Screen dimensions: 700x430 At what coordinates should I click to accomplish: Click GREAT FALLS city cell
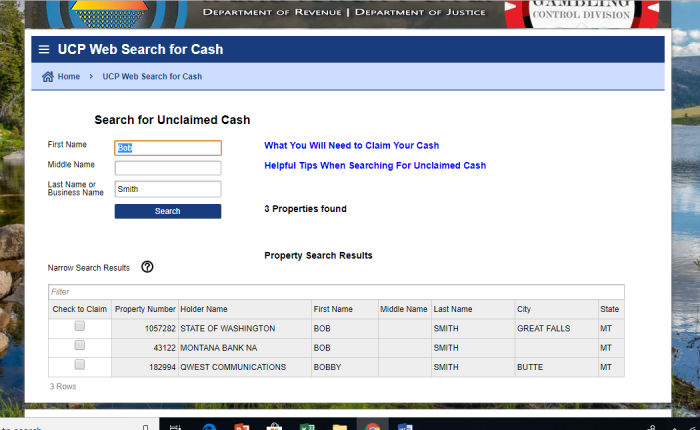click(556, 329)
